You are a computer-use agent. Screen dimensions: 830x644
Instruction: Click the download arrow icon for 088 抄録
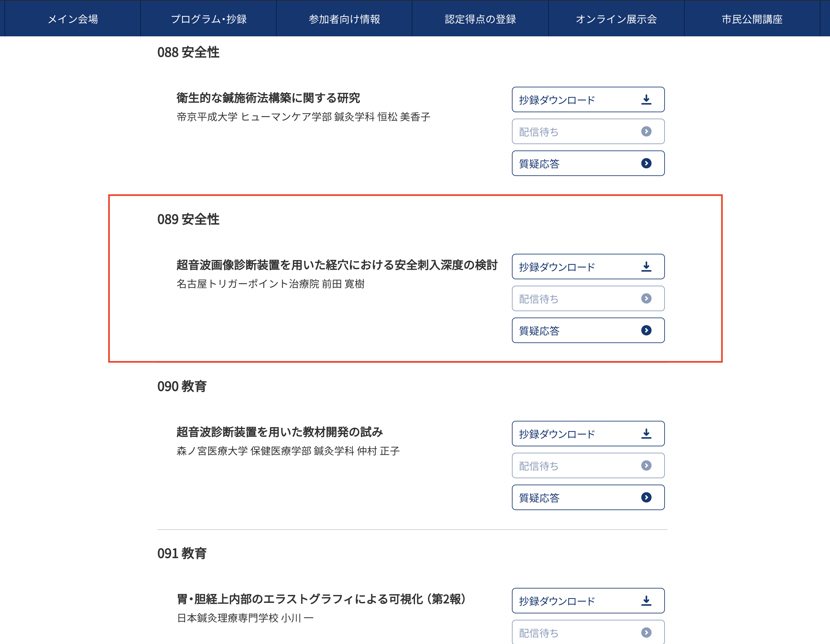646,99
